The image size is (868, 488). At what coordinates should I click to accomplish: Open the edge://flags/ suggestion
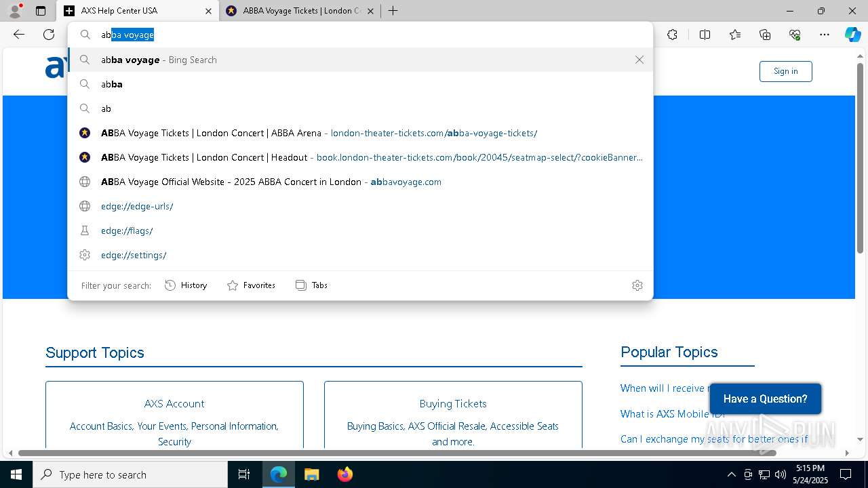coord(360,230)
